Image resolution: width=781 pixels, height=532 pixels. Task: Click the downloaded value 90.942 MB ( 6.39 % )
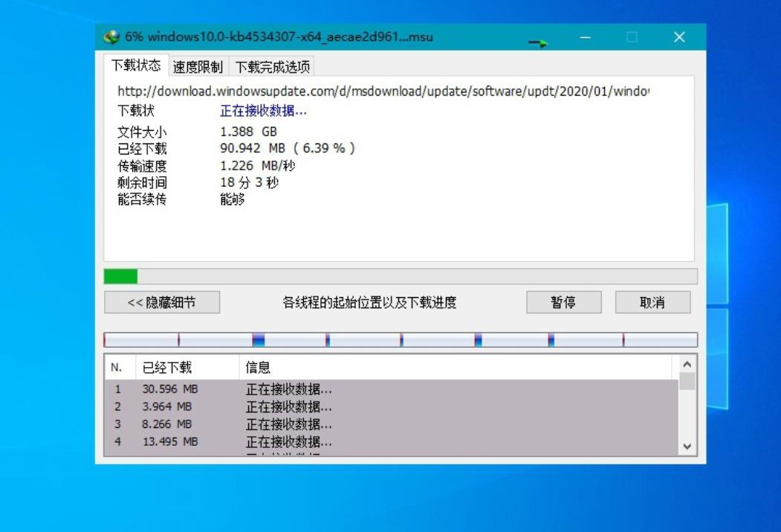288,148
